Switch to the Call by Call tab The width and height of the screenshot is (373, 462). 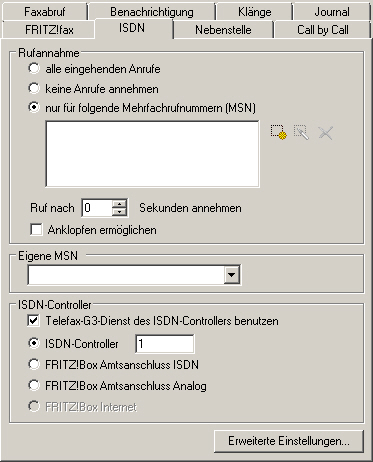[x=323, y=30]
